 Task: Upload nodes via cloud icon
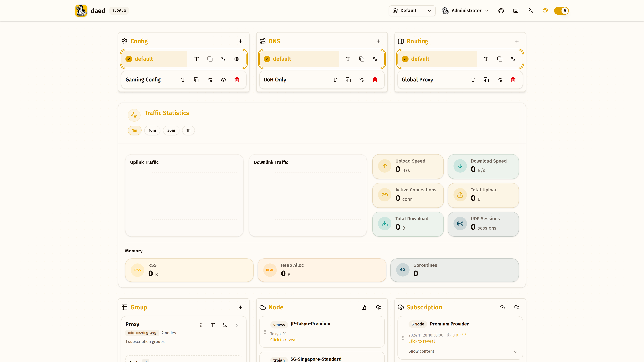379,307
